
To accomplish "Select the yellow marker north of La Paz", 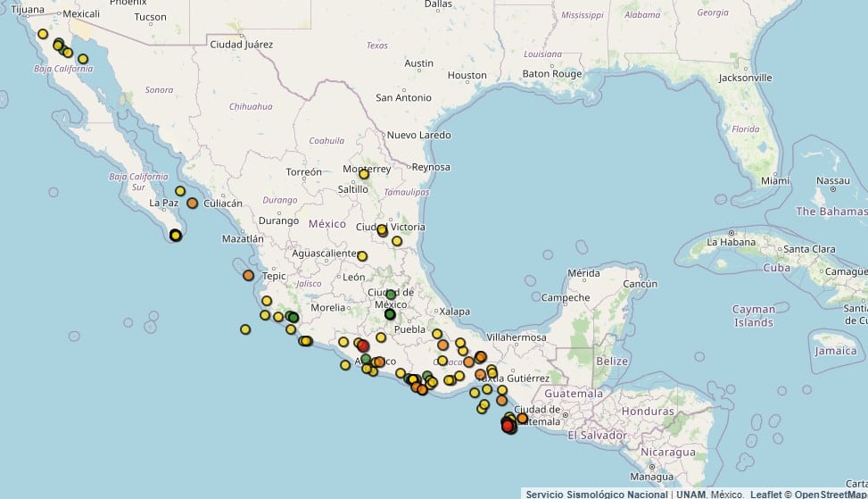I will point(180,191).
